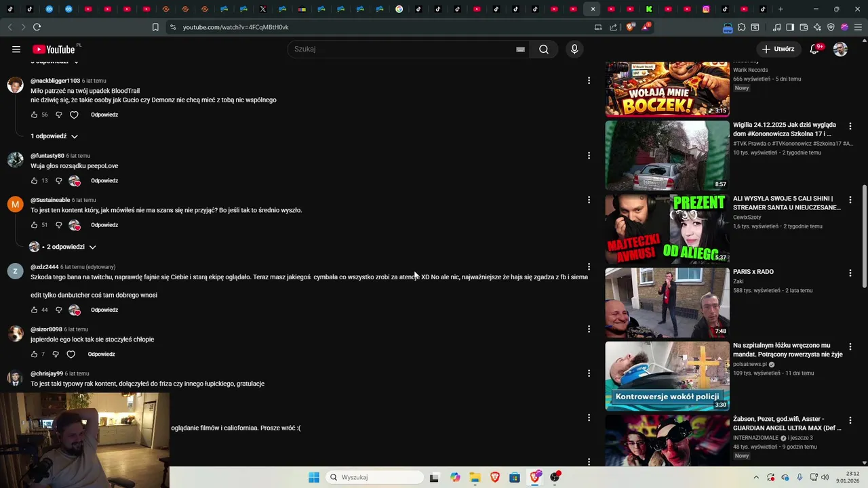Open options menu for @nackbligger1103 comment

pyautogui.click(x=589, y=81)
